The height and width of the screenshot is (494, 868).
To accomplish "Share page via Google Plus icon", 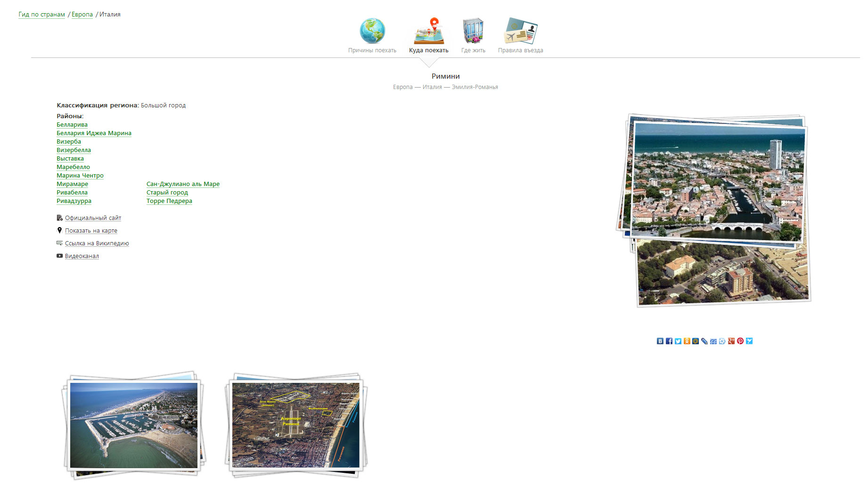I will pos(731,341).
